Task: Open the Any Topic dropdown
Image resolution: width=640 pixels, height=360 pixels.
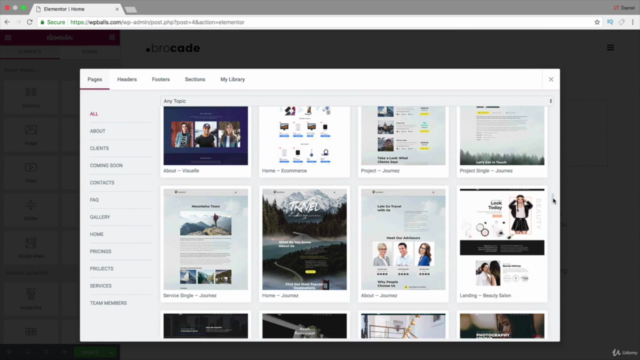Action: pos(357,101)
